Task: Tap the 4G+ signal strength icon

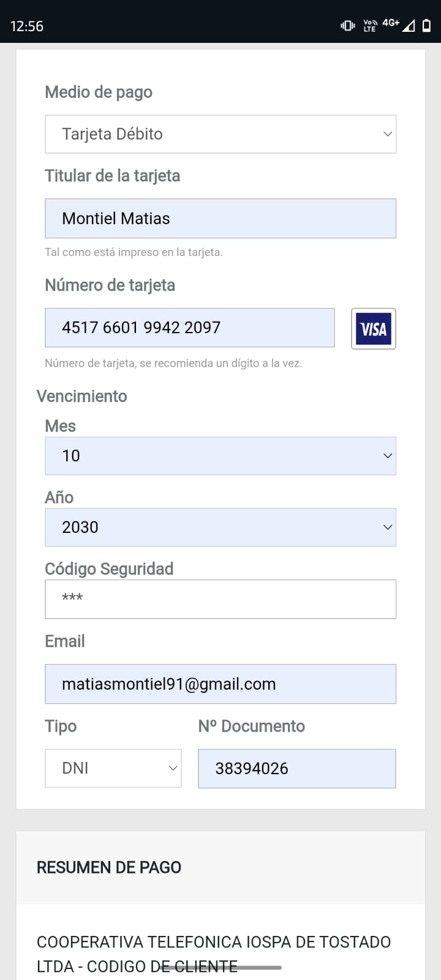Action: pyautogui.click(x=399, y=24)
